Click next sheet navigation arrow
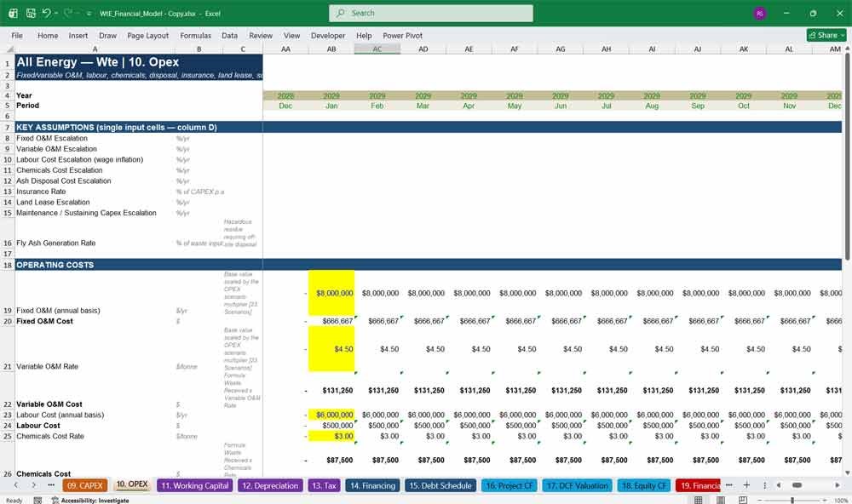Image resolution: width=852 pixels, height=504 pixels. [34, 485]
